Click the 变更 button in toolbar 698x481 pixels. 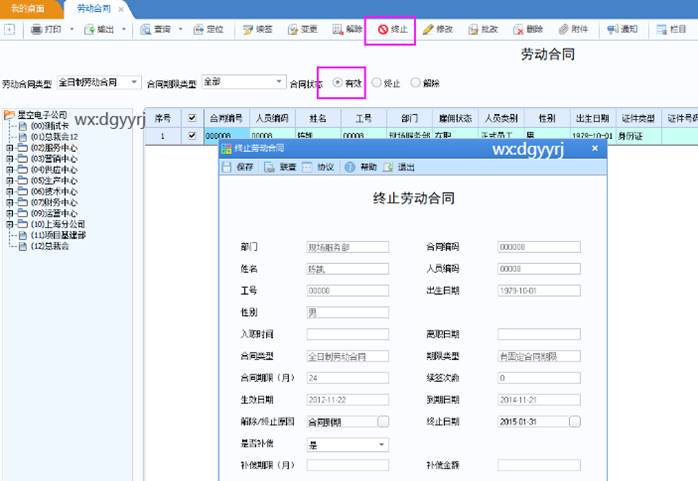pos(302,30)
